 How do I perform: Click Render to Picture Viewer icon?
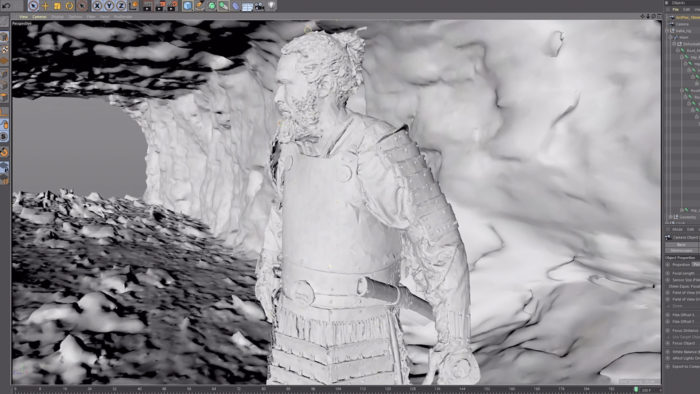pos(160,6)
